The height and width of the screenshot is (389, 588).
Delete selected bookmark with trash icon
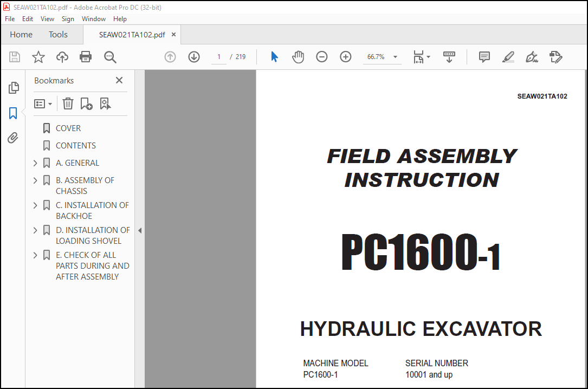point(68,103)
